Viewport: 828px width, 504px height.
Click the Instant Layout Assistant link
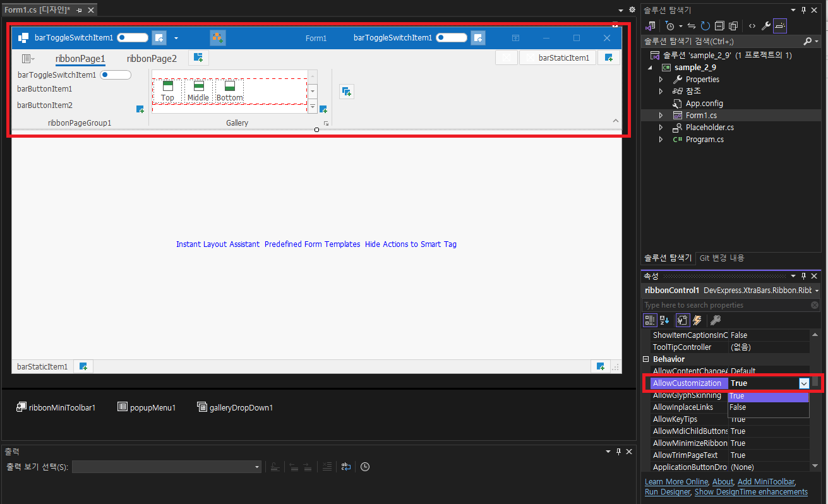(x=218, y=244)
